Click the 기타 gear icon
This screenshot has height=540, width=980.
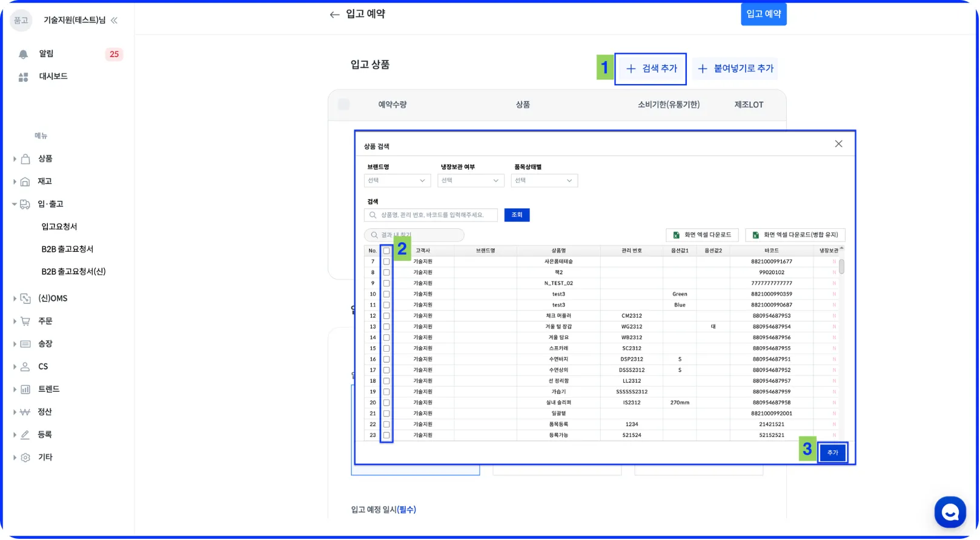25,458
